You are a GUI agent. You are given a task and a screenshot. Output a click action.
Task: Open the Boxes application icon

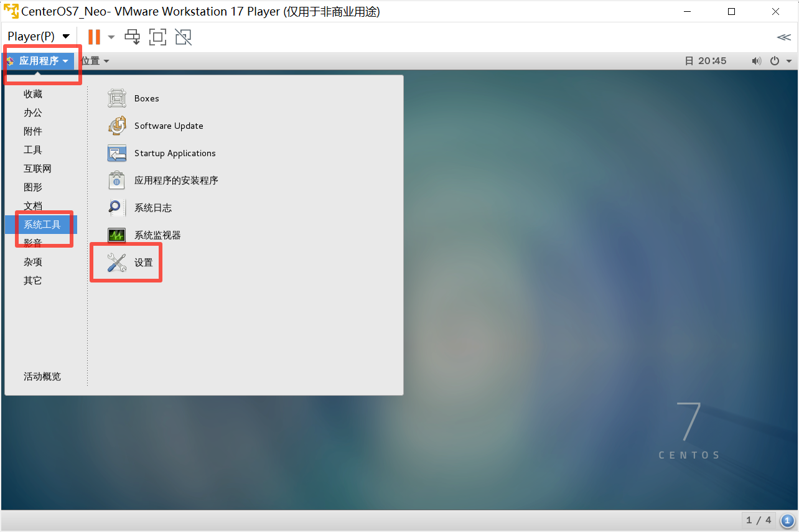click(117, 98)
